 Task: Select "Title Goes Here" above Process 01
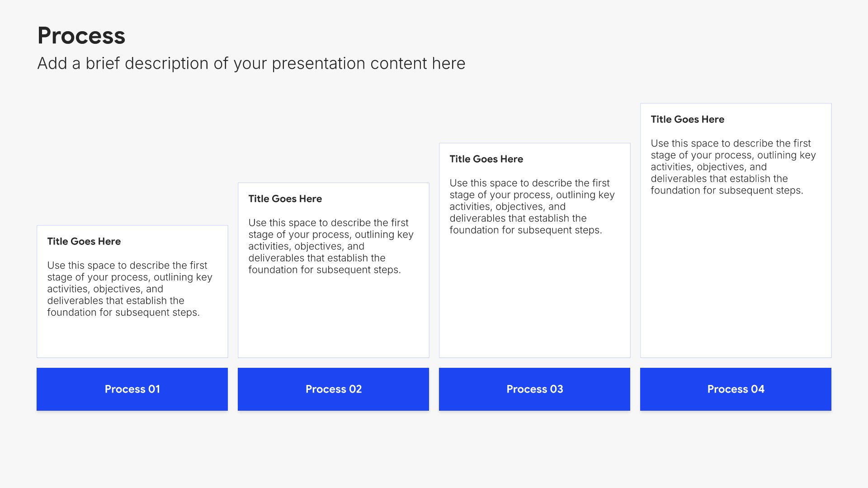[84, 241]
